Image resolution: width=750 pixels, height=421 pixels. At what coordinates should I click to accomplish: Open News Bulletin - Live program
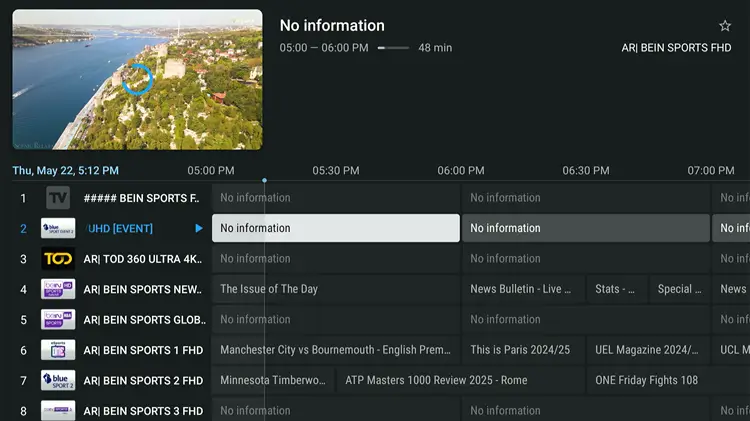point(523,289)
